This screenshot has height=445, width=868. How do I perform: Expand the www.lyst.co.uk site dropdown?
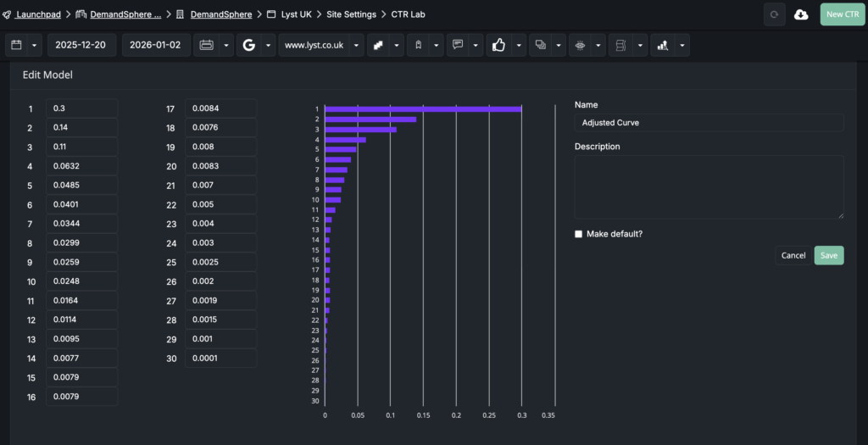[x=356, y=45]
